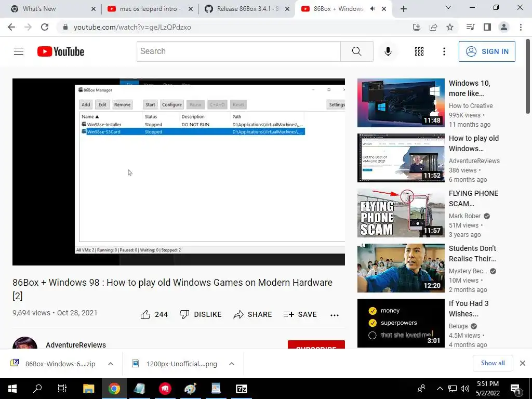Mute tab via speaker icon on 86Box tab
The height and width of the screenshot is (399, 532).
pos(373,9)
